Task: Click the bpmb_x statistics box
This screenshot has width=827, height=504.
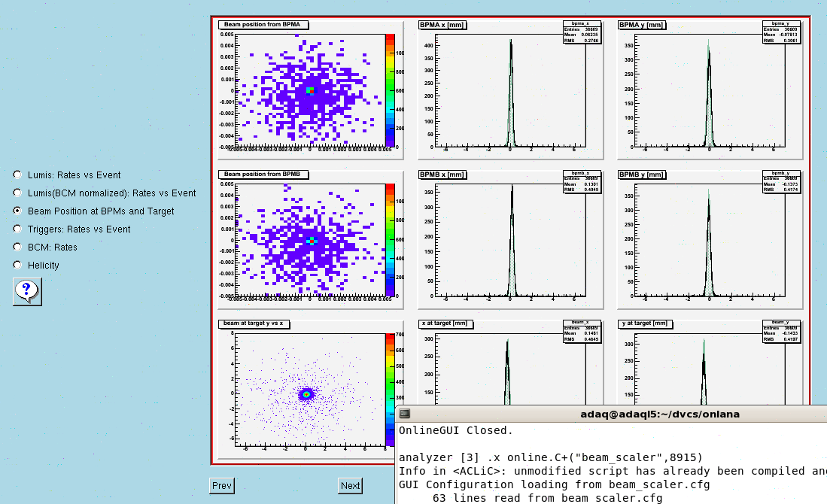Action: tap(582, 182)
